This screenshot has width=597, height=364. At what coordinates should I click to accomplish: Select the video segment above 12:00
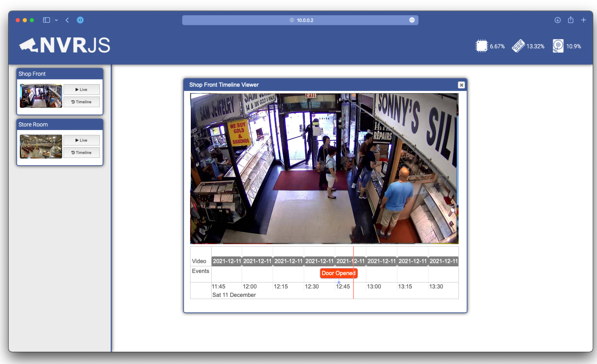click(257, 261)
